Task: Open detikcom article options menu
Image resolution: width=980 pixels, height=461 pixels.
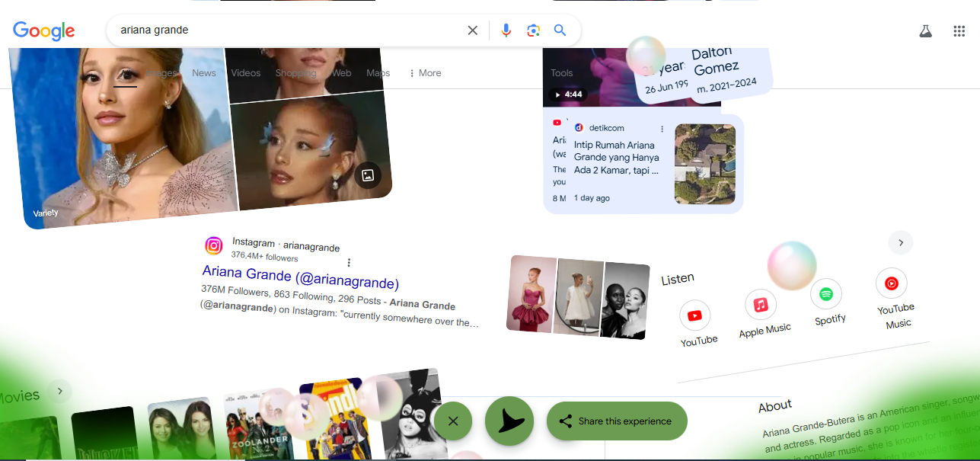Action: [662, 129]
